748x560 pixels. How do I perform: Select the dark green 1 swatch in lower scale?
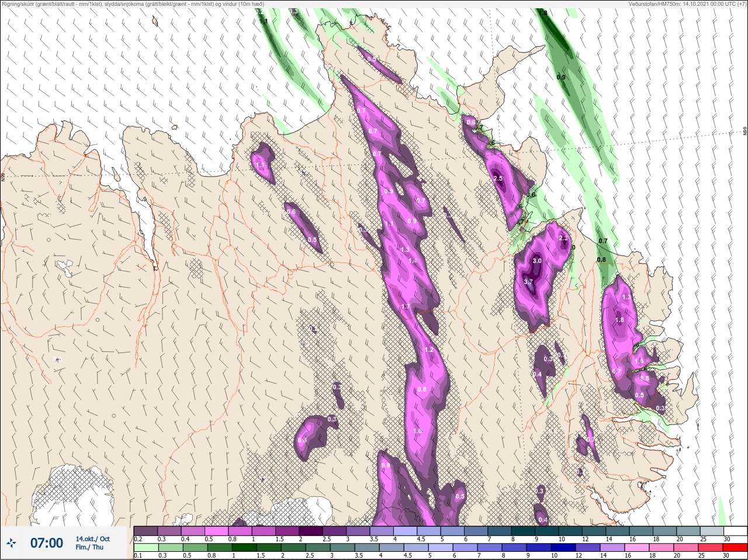(245, 548)
